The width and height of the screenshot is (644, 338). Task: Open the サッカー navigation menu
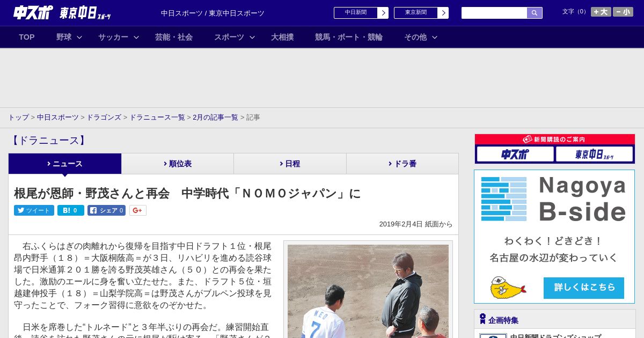[x=113, y=37]
